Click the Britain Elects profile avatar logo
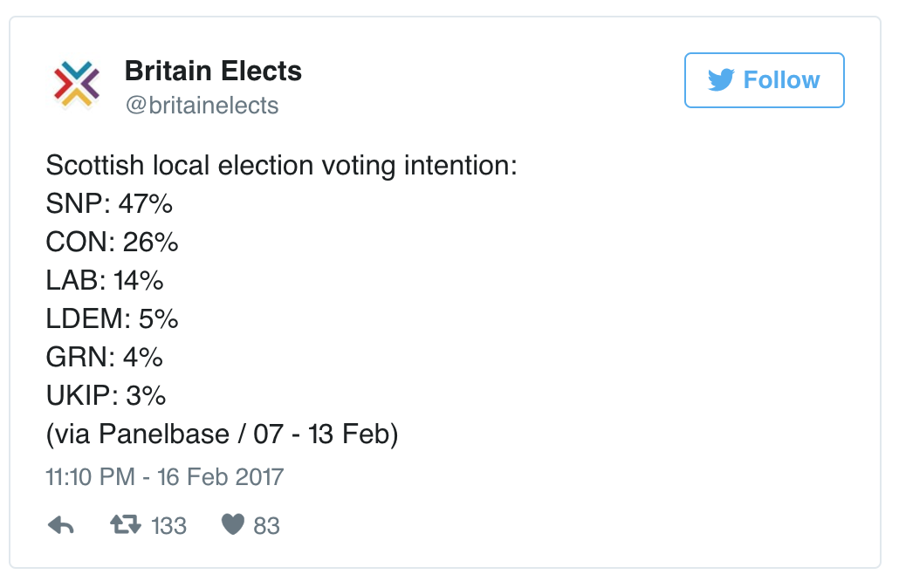The height and width of the screenshot is (588, 899). tap(77, 85)
